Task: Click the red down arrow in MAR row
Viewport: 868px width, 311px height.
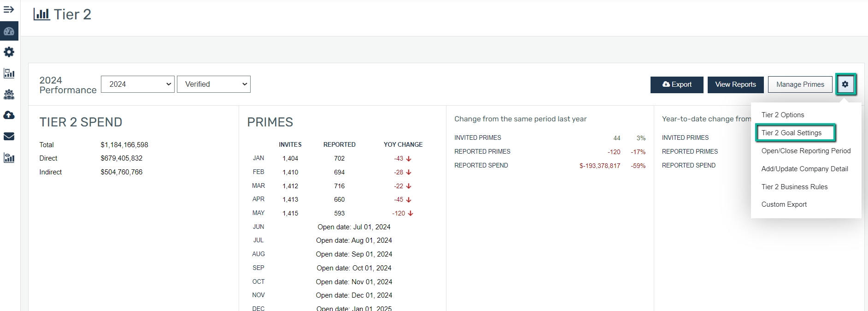Action: (x=409, y=186)
